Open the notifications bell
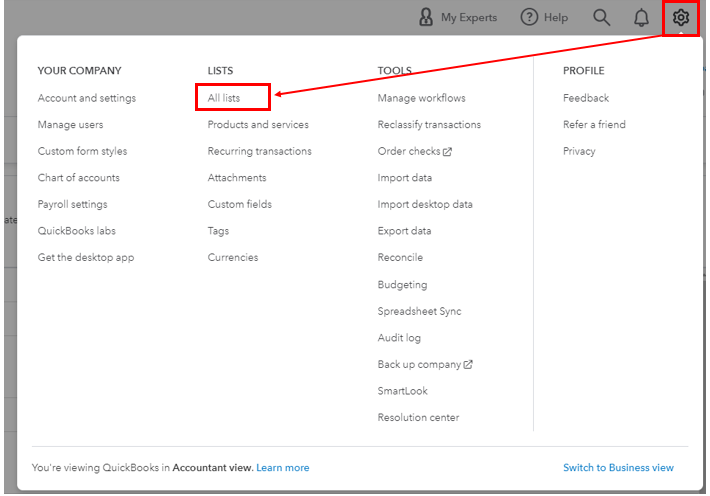This screenshot has height=496, width=710. (x=641, y=17)
